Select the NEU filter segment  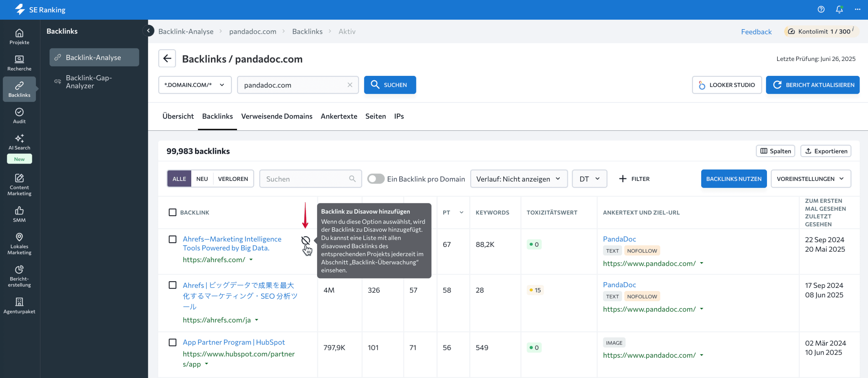[x=202, y=179]
